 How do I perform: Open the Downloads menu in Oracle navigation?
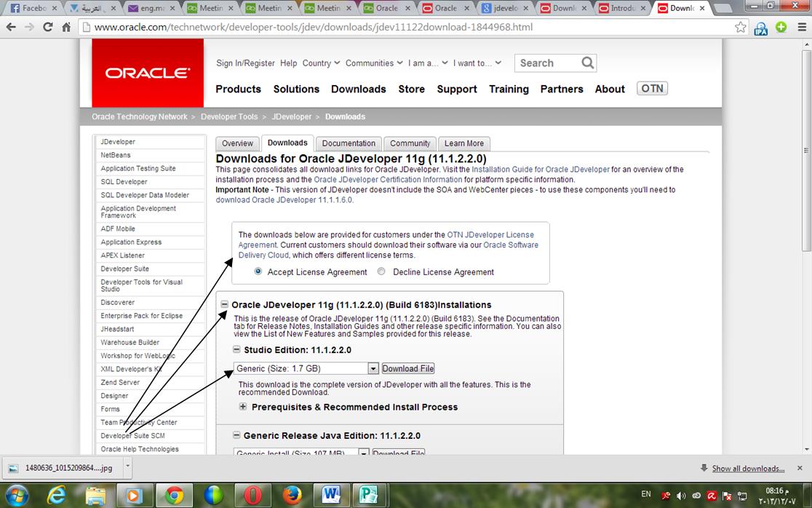[358, 89]
